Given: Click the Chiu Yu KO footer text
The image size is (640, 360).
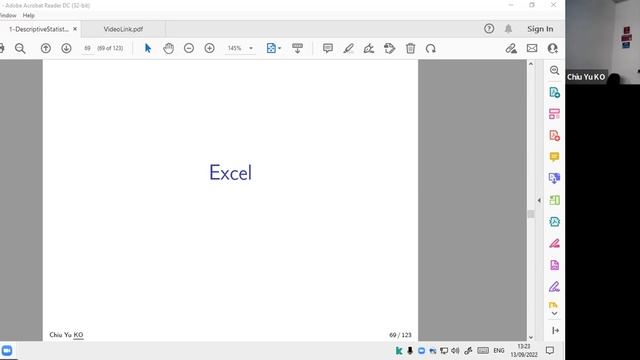Looking at the screenshot, I should click(x=66, y=335).
